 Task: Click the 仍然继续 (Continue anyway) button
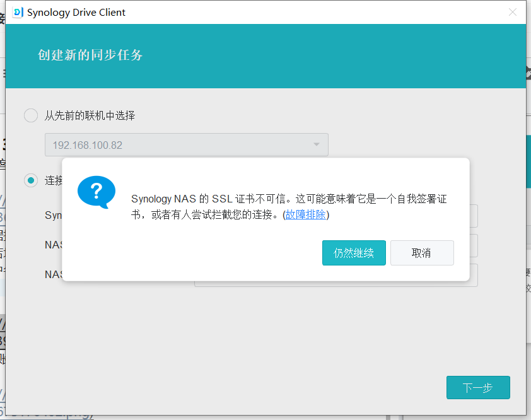354,253
